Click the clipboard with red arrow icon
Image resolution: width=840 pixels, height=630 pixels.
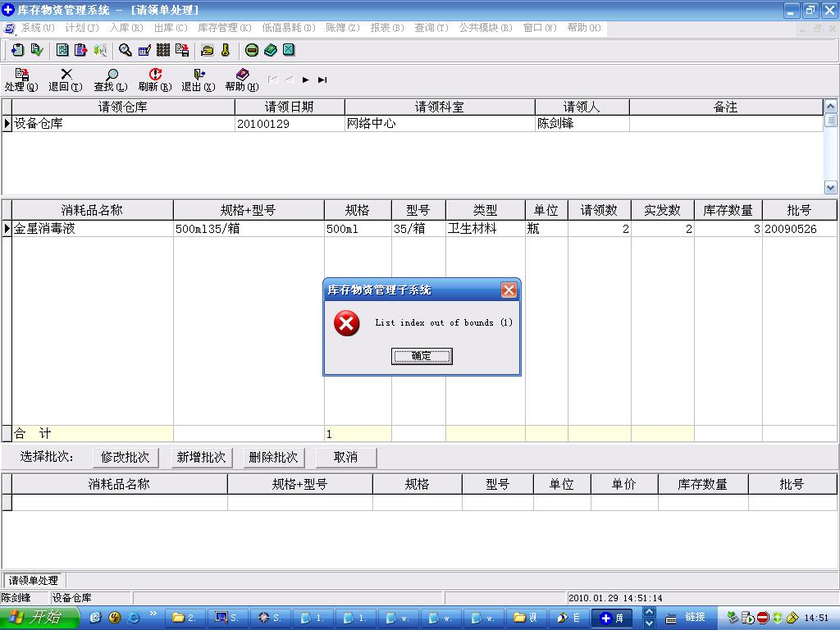tap(81, 50)
